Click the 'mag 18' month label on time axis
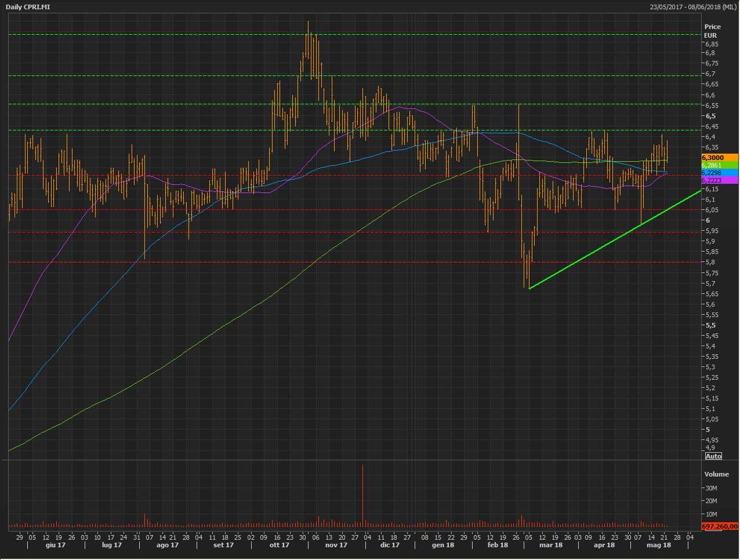 pos(658,545)
